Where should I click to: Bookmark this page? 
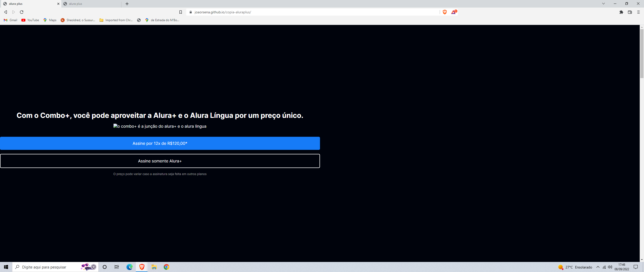point(180,12)
